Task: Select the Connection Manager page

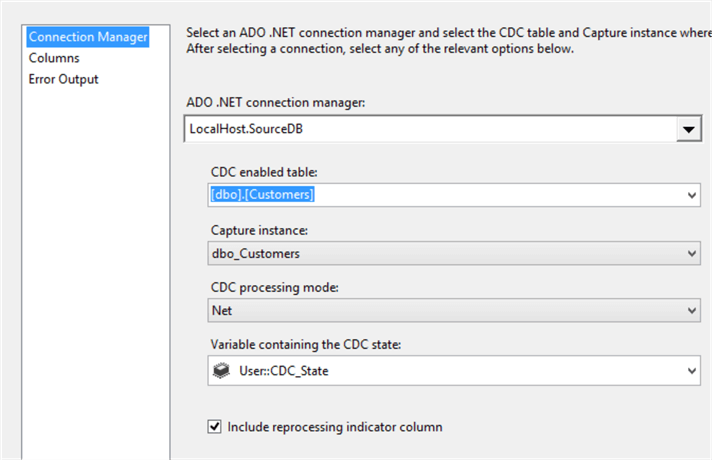Action: pyautogui.click(x=88, y=37)
